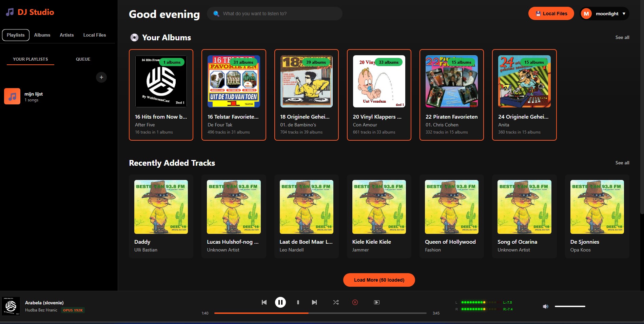The height and width of the screenshot is (324, 644).
Task: Click the volume slider
Action: coord(570,306)
